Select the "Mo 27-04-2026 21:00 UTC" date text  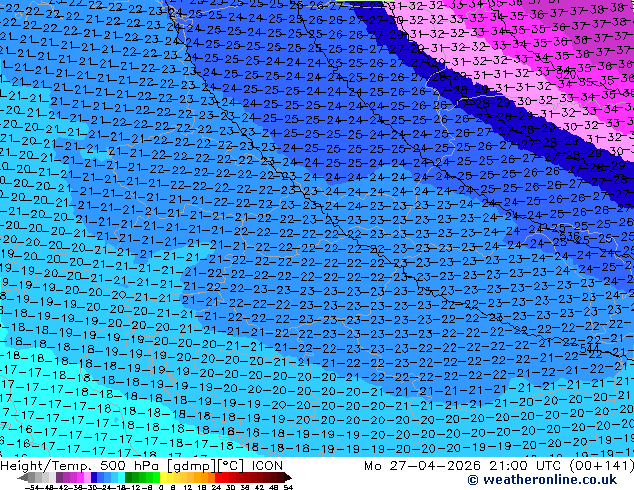[464, 466]
